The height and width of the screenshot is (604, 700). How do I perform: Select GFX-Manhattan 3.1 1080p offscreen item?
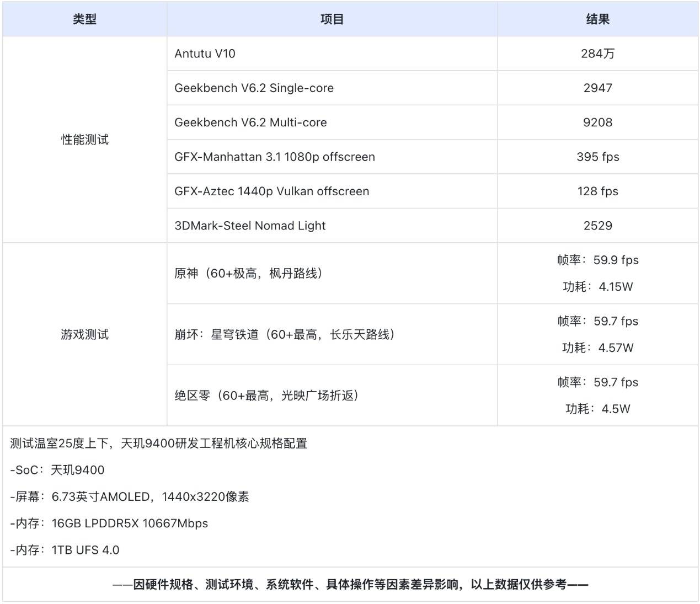[x=274, y=157]
